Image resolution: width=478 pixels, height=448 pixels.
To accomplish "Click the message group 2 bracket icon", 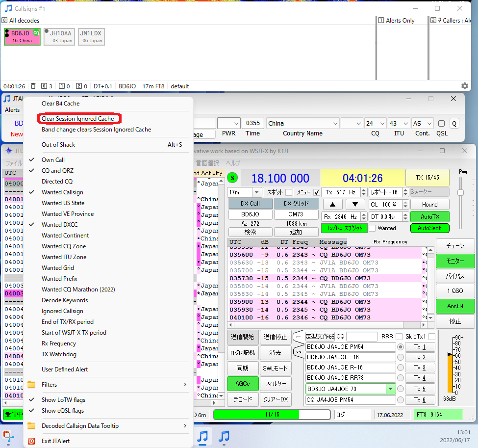I will coord(299,352).
